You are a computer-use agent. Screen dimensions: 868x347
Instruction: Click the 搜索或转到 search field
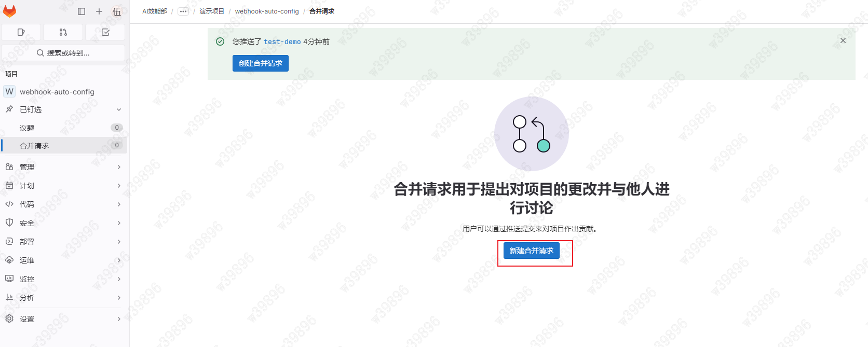(63, 53)
